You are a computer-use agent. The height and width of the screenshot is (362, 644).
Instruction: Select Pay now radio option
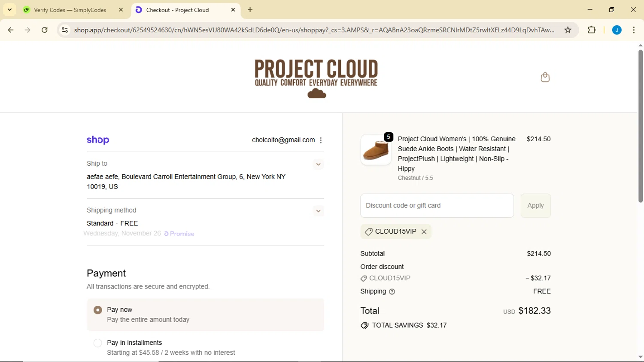click(x=98, y=310)
